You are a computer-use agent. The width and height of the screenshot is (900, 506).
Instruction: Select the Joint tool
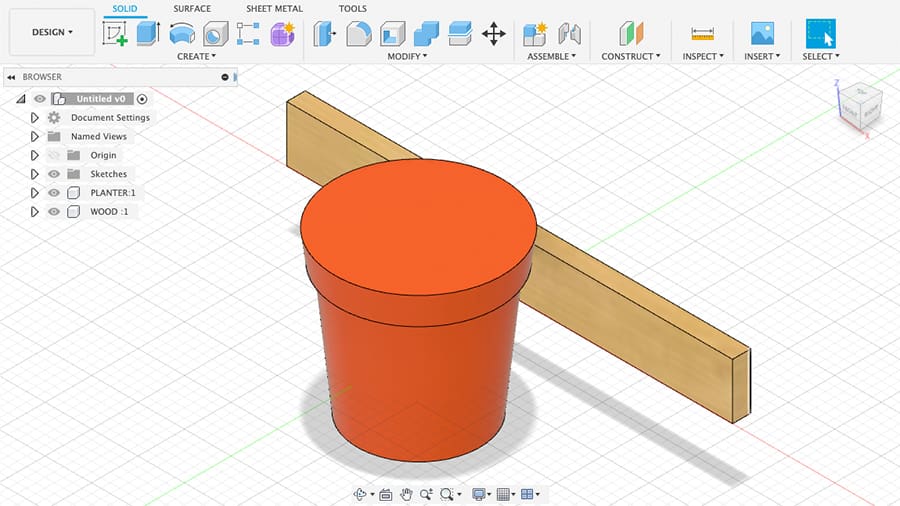pos(569,33)
